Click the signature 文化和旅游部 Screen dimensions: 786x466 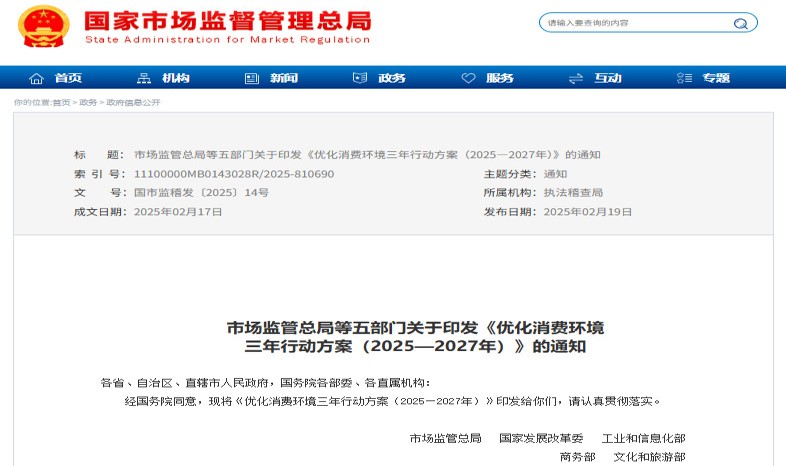pyautogui.click(x=650, y=457)
